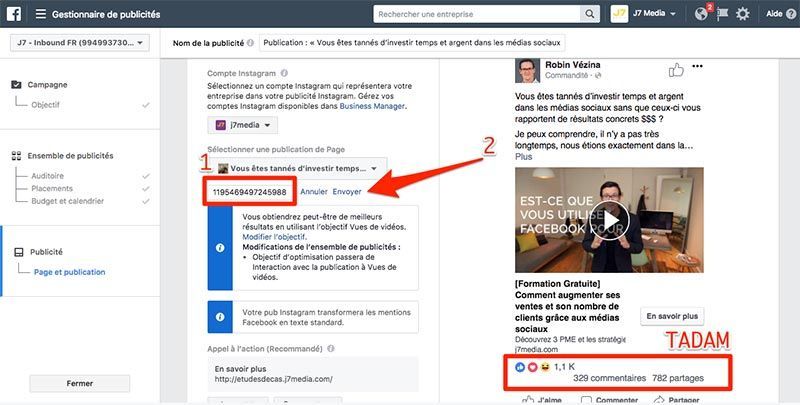Image resolution: width=800 pixels, height=405 pixels.
Task: Click the thumbs-up like icon beside Robin Vézina
Action: point(677,70)
